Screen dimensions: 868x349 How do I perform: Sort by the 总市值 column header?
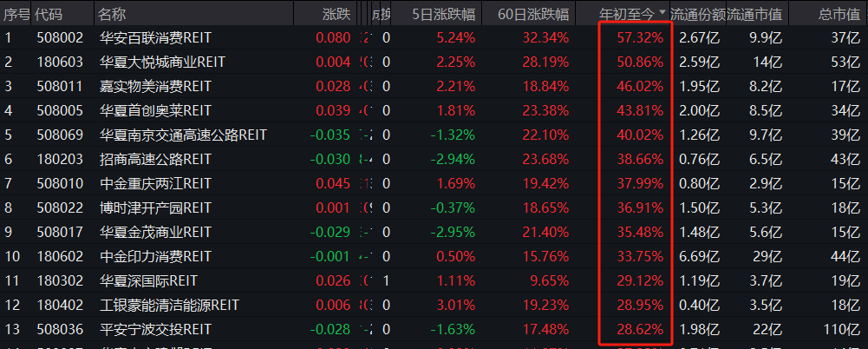click(x=838, y=14)
